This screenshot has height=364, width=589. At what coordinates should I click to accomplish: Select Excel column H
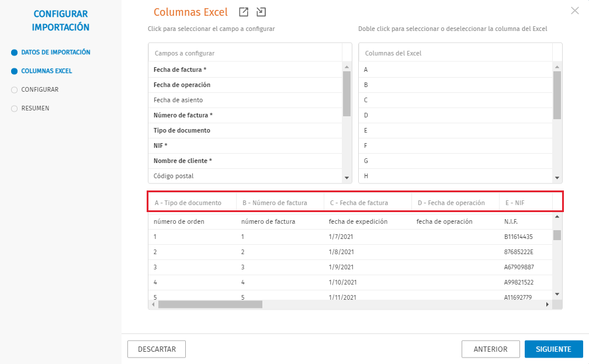[456, 176]
